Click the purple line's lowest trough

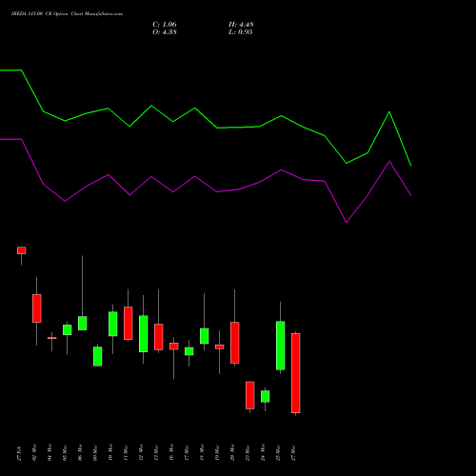[347, 222]
